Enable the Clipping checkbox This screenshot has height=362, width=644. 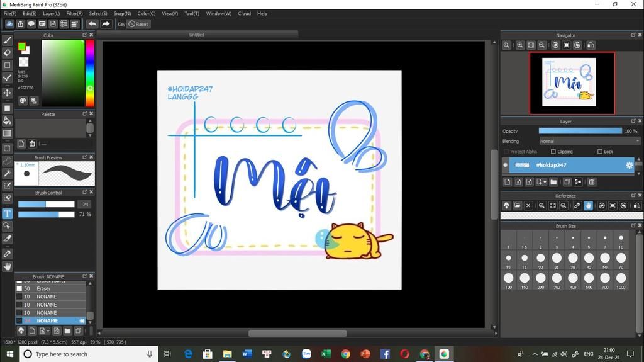click(x=553, y=152)
